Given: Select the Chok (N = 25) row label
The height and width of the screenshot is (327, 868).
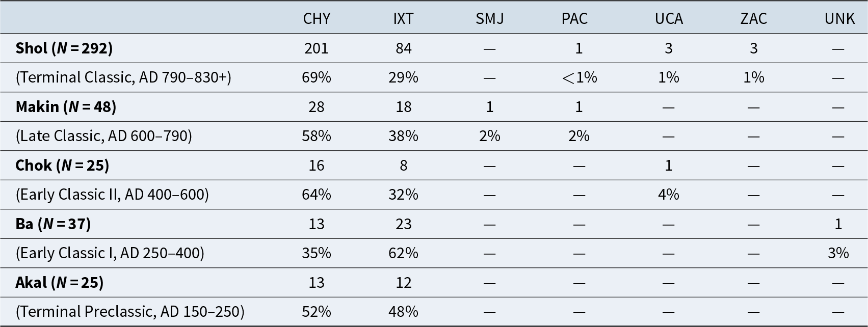Looking at the screenshot, I should (x=62, y=166).
